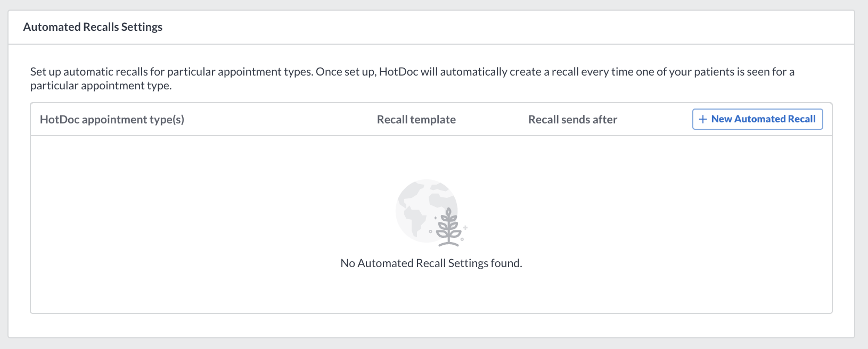The width and height of the screenshot is (868, 349).
Task: Select the HotDoc appointment type(s) column header
Action: coord(112,119)
